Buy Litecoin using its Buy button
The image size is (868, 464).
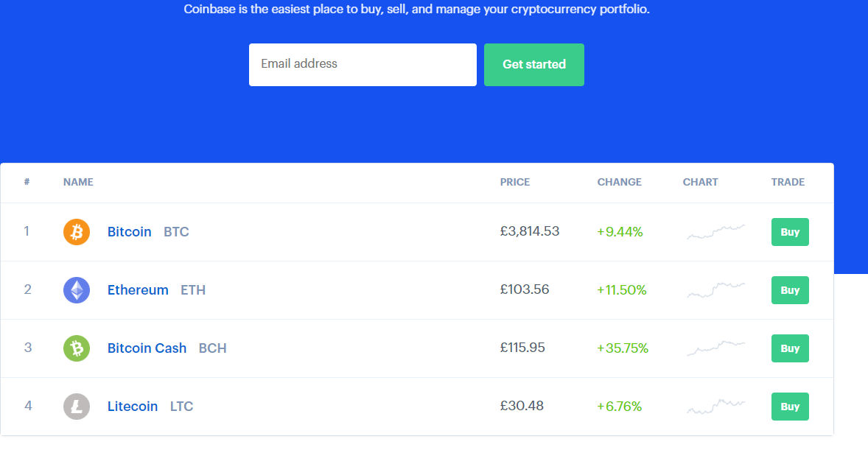pos(790,407)
